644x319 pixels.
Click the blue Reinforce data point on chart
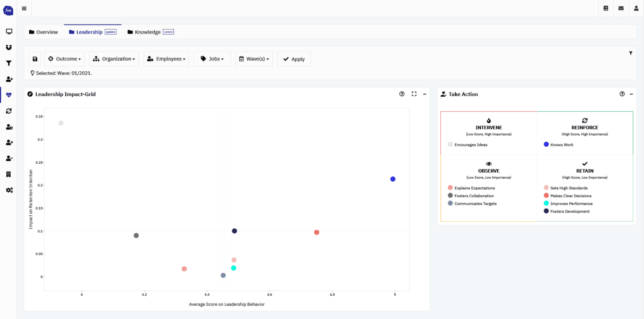click(x=392, y=179)
